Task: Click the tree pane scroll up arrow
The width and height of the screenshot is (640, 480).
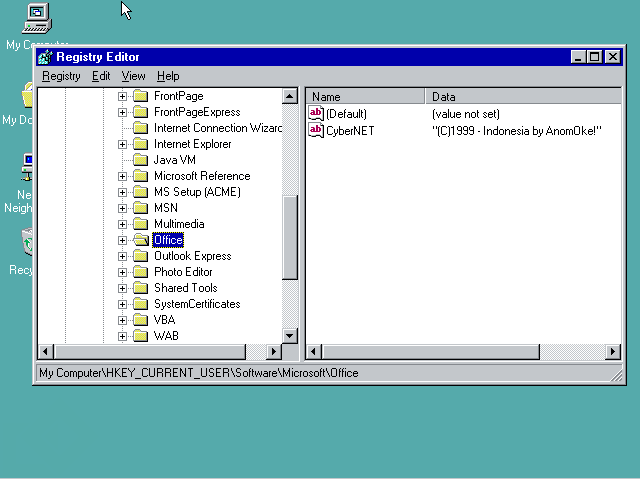Action: coord(289,96)
